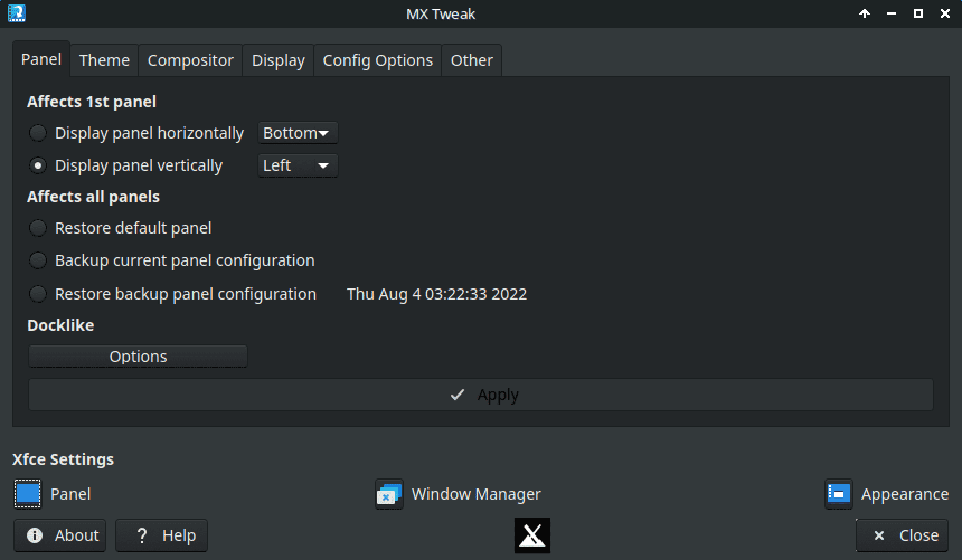Viewport: 962px width, 560px height.
Task: Minimize the MX Tweak window
Action: [x=892, y=13]
